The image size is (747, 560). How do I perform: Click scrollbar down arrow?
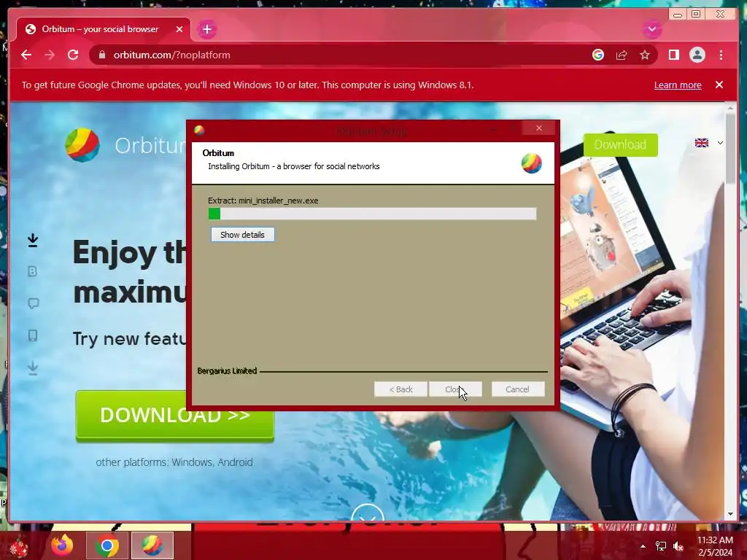730,514
